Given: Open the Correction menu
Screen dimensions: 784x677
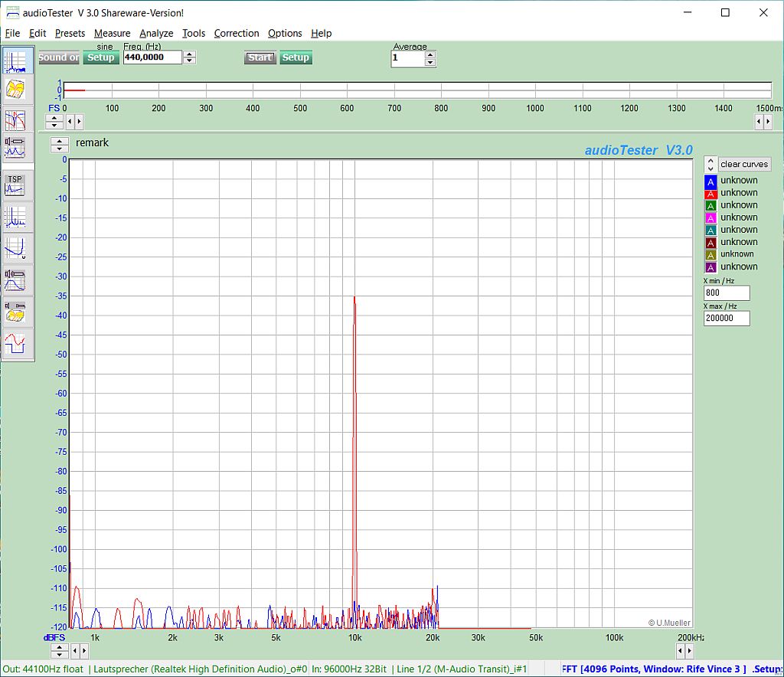Looking at the screenshot, I should (237, 33).
